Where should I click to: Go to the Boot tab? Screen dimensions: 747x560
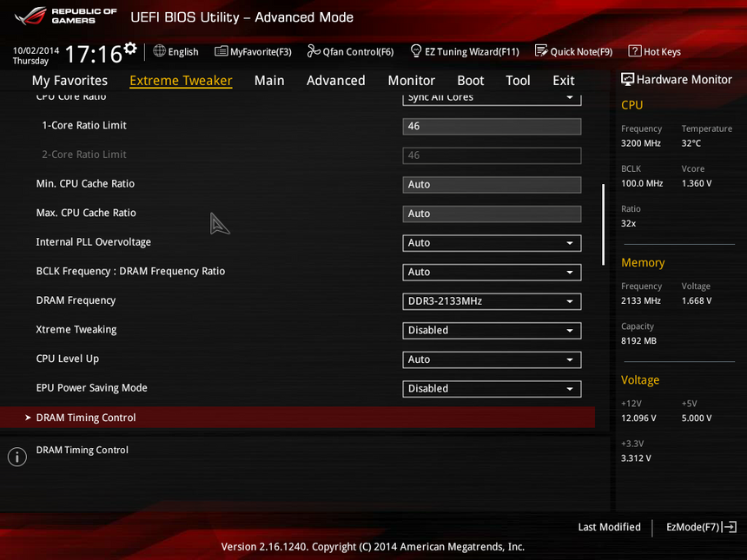pos(470,81)
